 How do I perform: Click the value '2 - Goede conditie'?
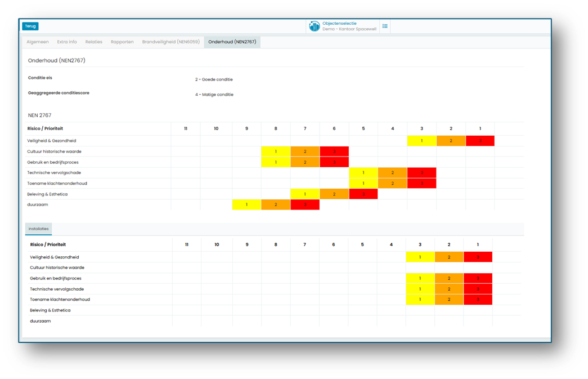214,79
